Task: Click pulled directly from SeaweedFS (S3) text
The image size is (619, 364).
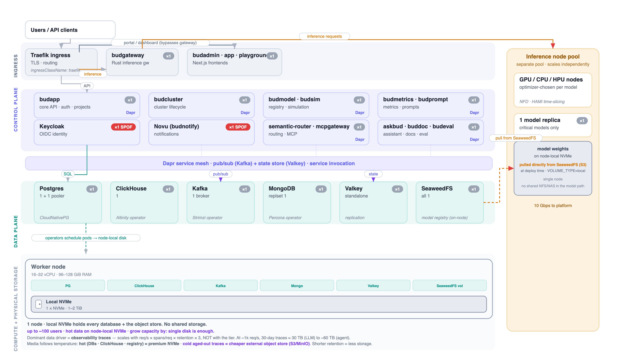Action: click(553, 164)
